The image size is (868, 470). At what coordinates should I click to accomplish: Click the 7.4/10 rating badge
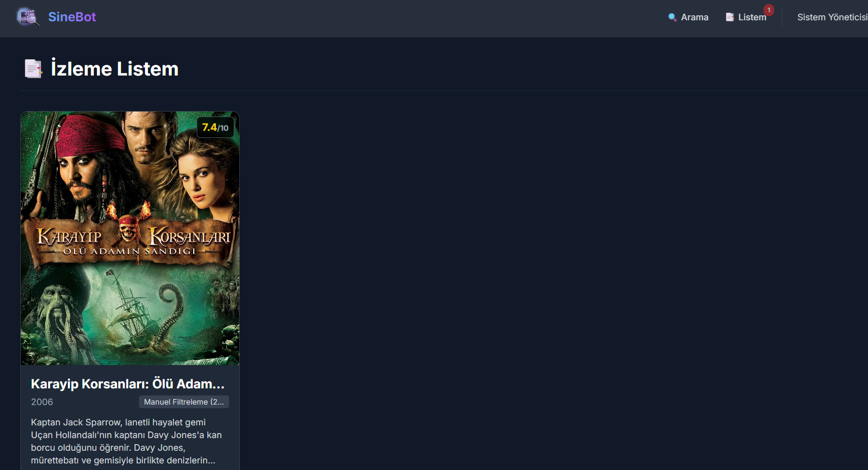(215, 127)
